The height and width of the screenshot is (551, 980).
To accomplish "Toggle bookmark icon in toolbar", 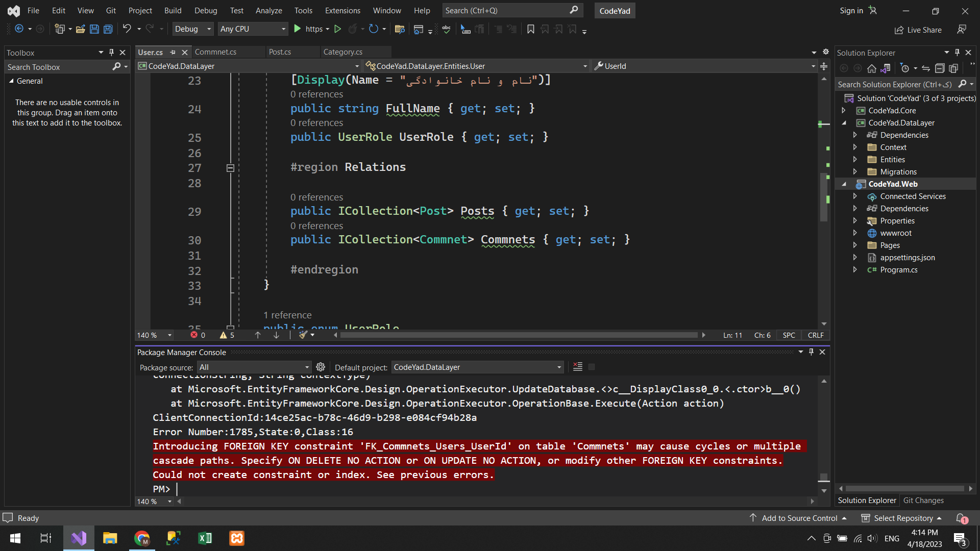I will pos(531,29).
